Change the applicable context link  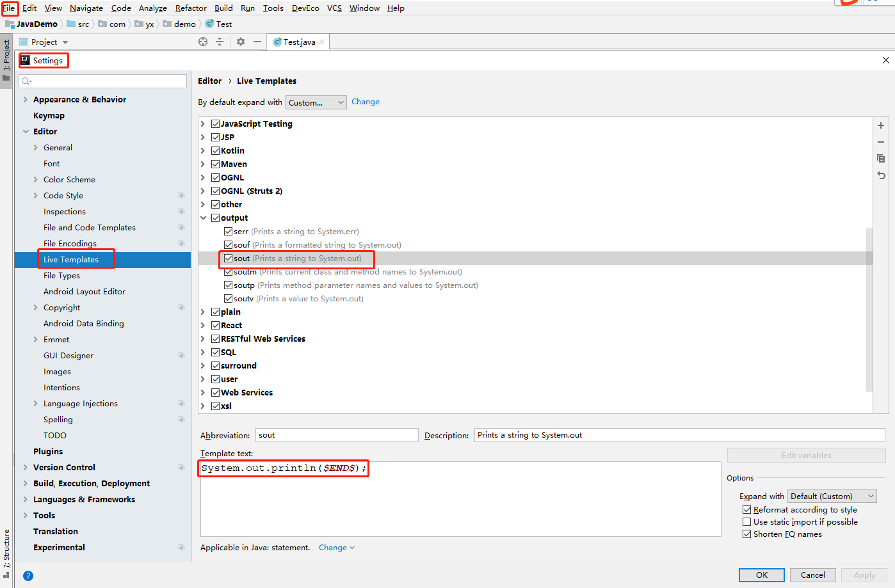pyautogui.click(x=336, y=548)
